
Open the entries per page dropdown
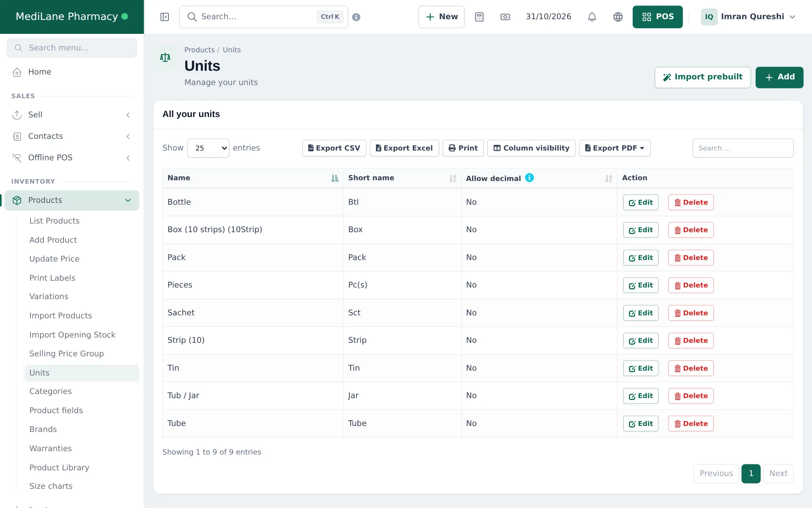coord(208,148)
